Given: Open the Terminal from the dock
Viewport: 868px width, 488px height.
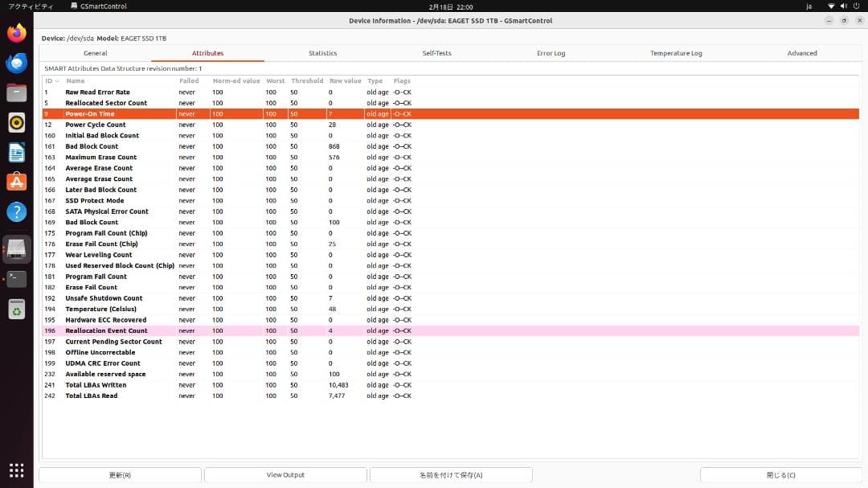Looking at the screenshot, I should point(17,279).
